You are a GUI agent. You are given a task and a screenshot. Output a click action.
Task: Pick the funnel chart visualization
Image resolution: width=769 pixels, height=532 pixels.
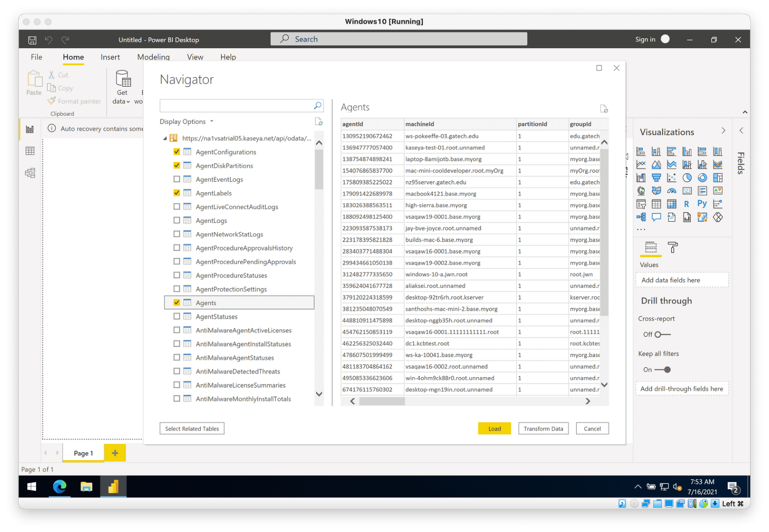[x=656, y=178]
